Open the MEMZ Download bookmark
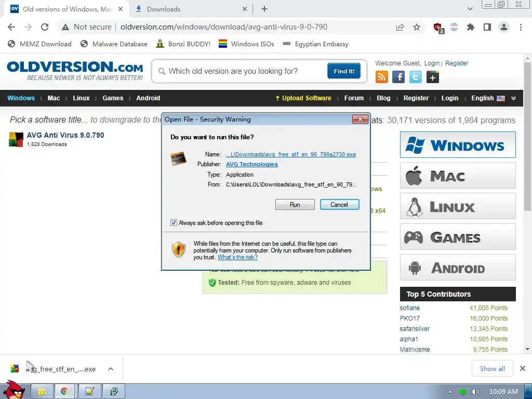The width and height of the screenshot is (532, 399). 39,44
